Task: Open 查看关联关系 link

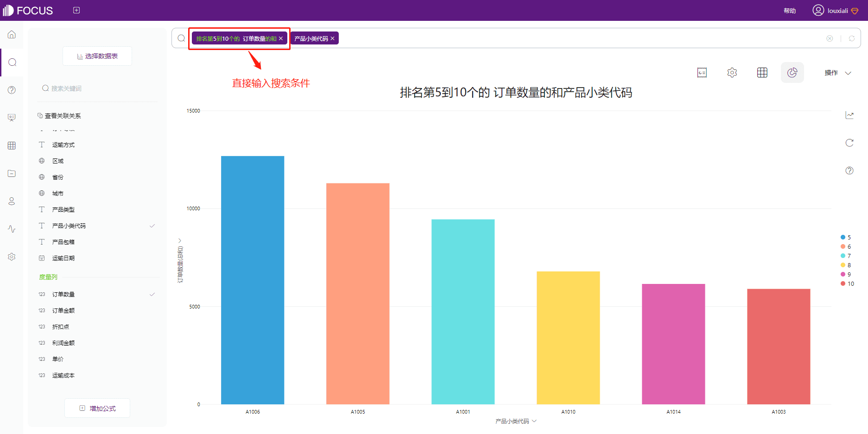Action: click(59, 116)
